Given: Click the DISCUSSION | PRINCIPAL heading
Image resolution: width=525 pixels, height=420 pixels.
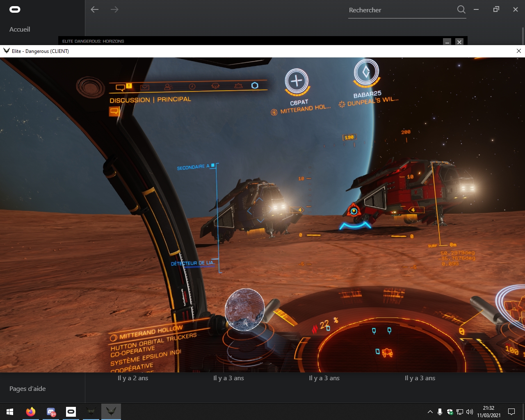Looking at the screenshot, I should [150, 100].
